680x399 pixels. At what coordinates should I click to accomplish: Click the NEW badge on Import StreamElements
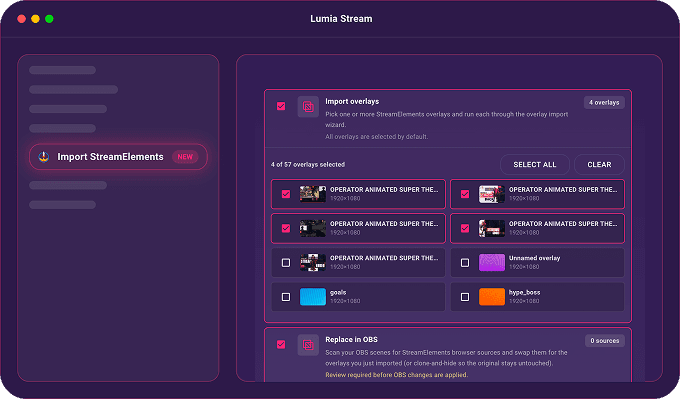(x=185, y=157)
